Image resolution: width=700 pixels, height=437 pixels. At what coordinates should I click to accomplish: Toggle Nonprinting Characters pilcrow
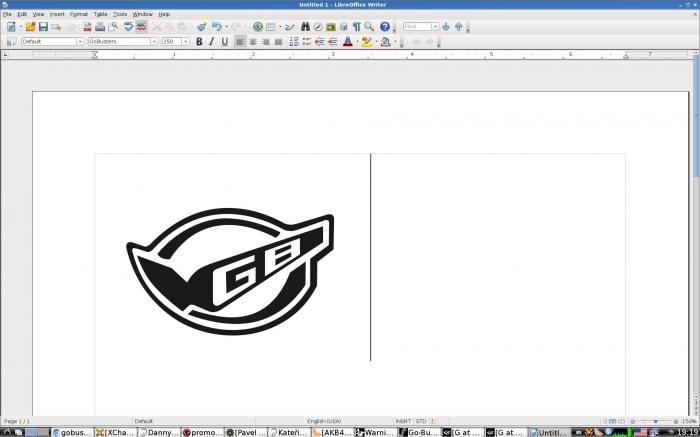[x=356, y=27]
